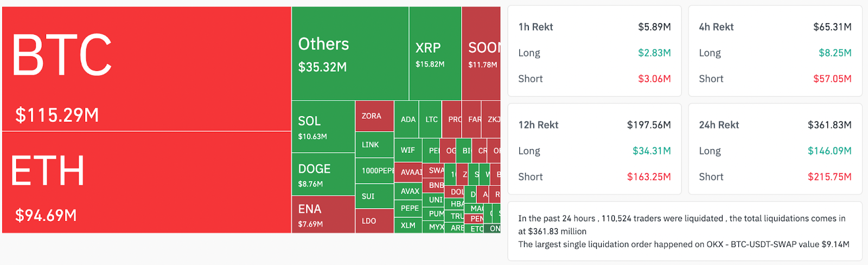Viewport: 868px width, 265px height.
Task: Click the XRP heatmap tile
Action: click(x=435, y=54)
